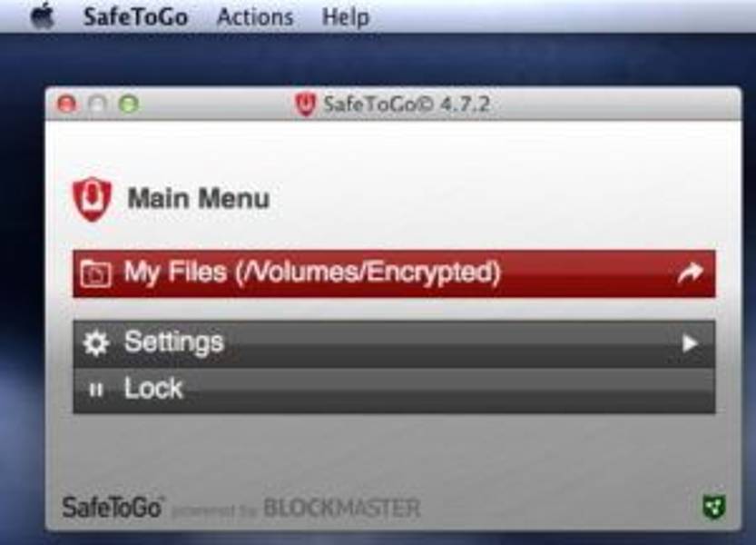
Task: Click the folder icon on My Files
Action: click(95, 273)
